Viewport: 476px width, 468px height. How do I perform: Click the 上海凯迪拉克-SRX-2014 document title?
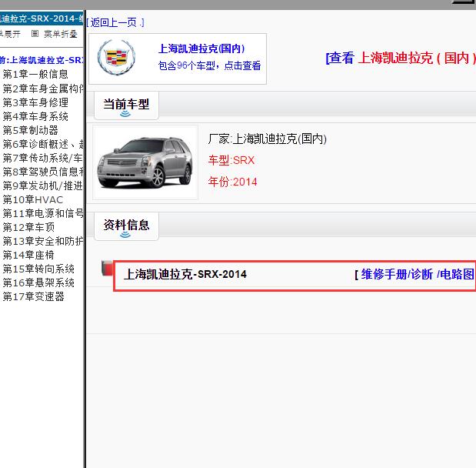tap(185, 274)
